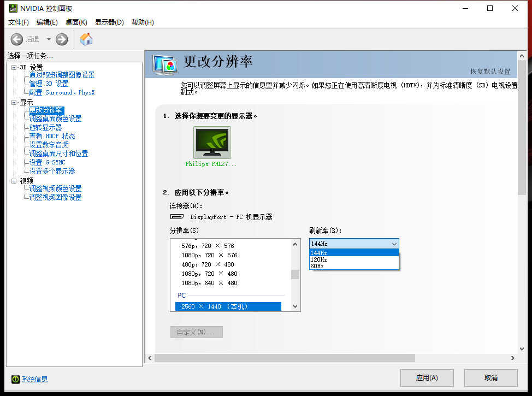Click 恢复默认设置 link
The height and width of the screenshot is (396, 532).
490,71
